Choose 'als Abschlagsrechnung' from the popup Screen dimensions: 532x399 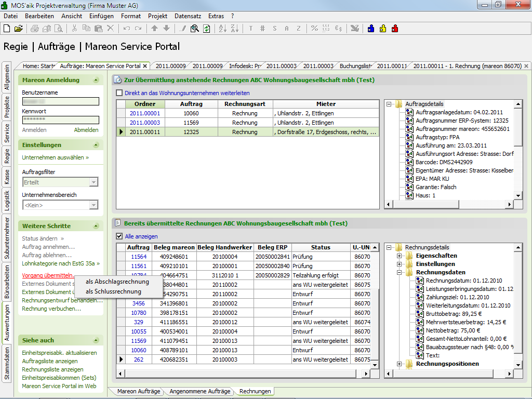click(117, 282)
